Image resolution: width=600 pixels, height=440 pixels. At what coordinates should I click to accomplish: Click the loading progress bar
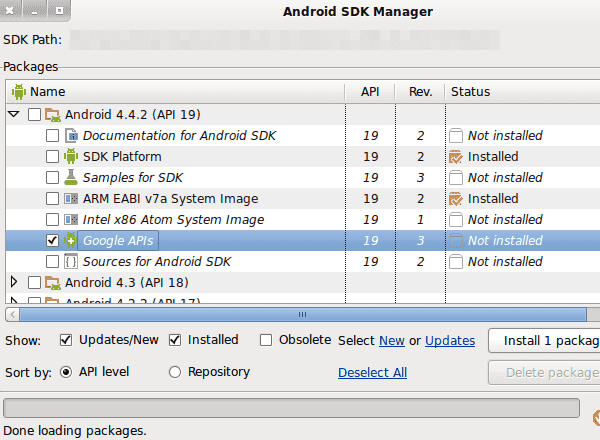pyautogui.click(x=291, y=408)
